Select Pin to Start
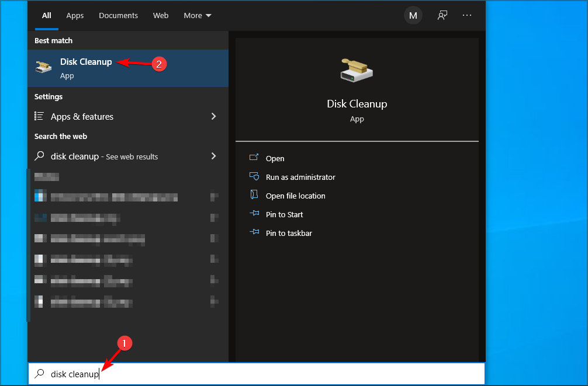 point(284,215)
